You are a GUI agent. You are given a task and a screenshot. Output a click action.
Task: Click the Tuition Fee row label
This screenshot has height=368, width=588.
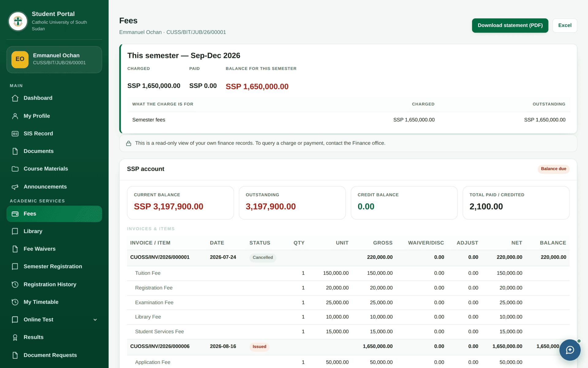[x=148, y=273]
